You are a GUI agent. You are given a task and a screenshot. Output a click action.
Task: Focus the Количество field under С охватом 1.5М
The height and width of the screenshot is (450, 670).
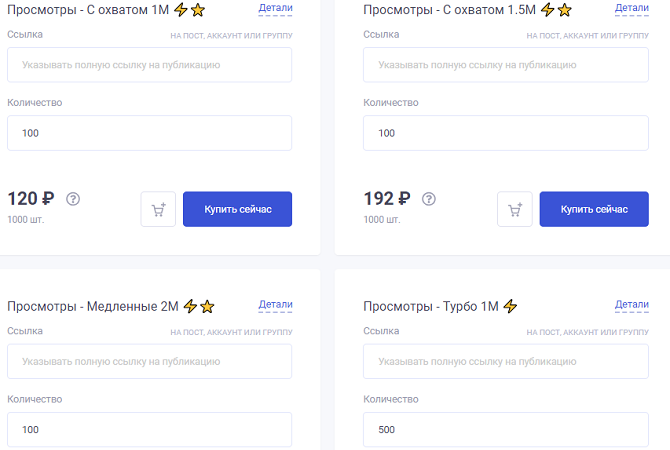point(506,133)
